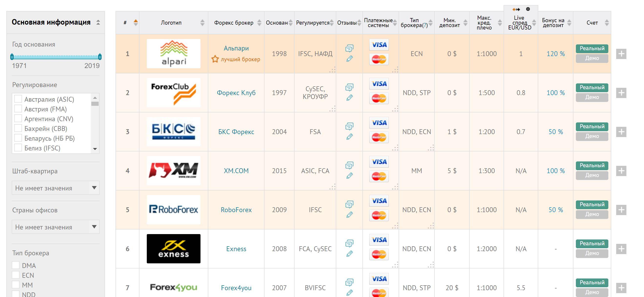644x297 pixels.
Task: Click Visa payment icon for XM.COM
Action: 379,162
